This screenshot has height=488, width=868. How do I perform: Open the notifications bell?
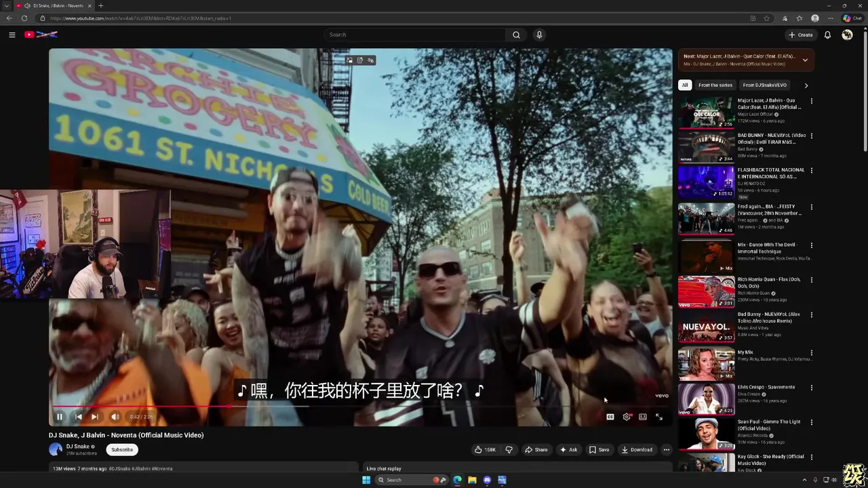[x=827, y=35]
